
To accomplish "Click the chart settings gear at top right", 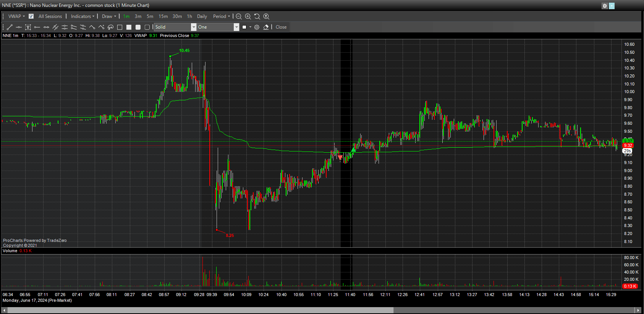I will click(605, 6).
